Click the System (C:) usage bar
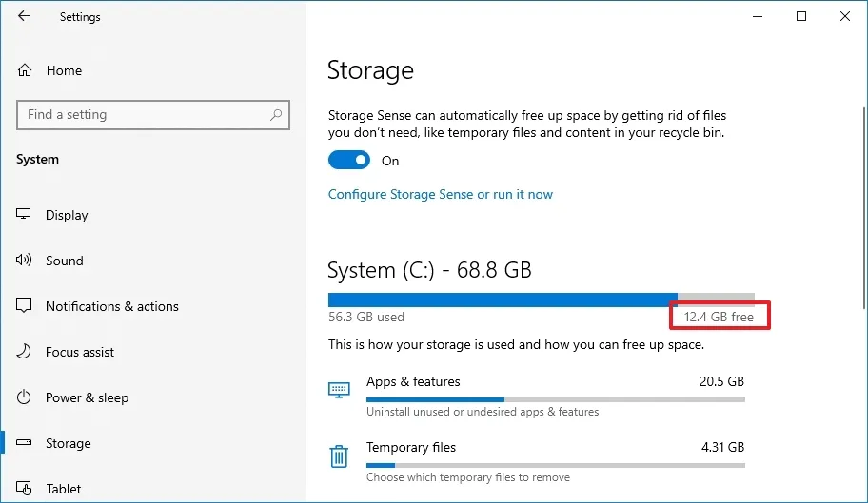 pos(541,300)
